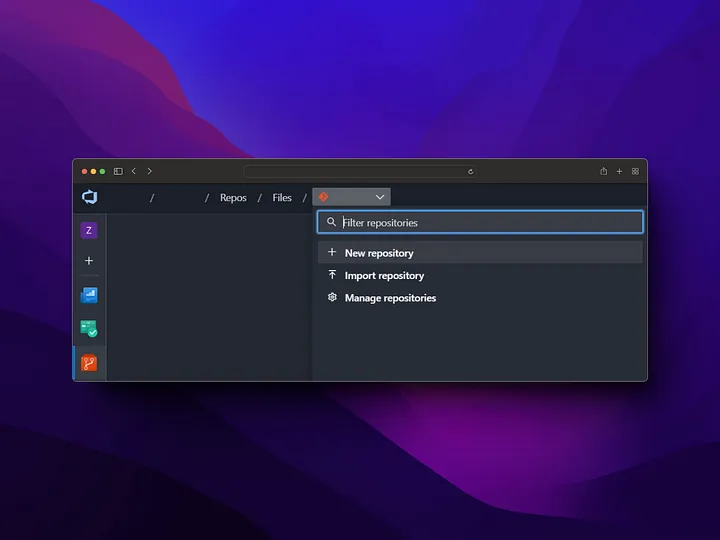Select the purple Z project tile
The height and width of the screenshot is (540, 720).
coord(89,231)
